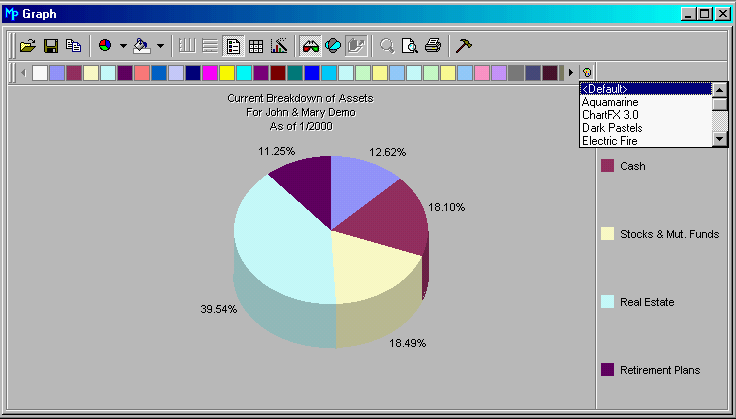Image resolution: width=736 pixels, height=419 pixels.
Task: Click the chart properties bar-graph icon
Action: [279, 46]
